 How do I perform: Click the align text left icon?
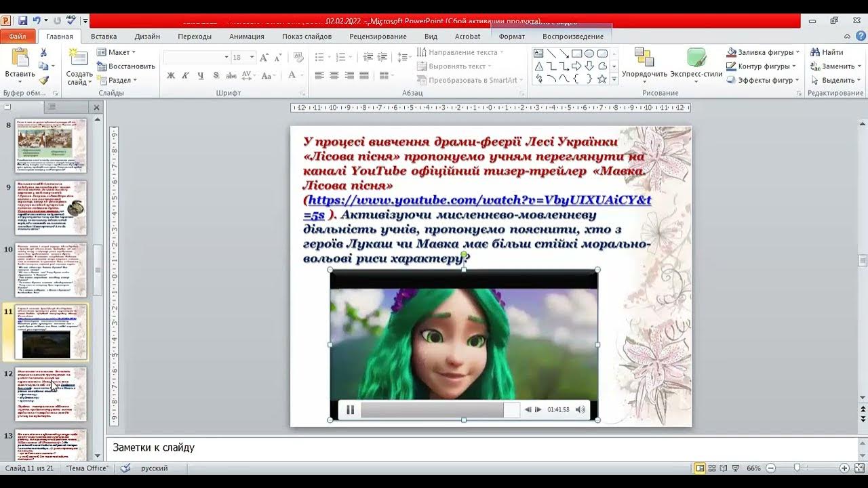(319, 75)
